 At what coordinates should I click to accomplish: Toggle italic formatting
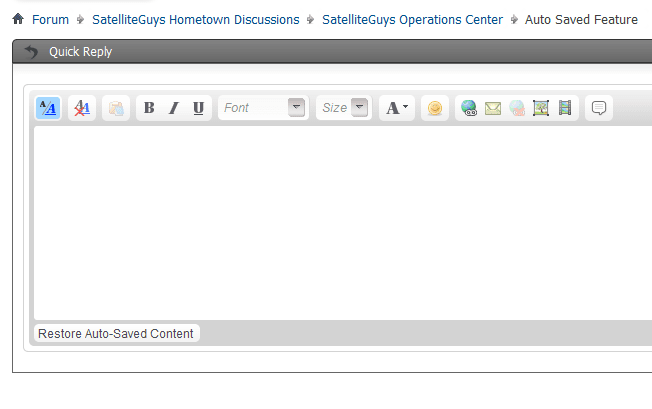[174, 108]
